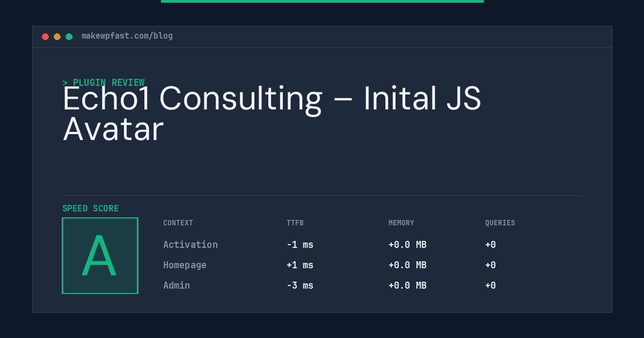644x338 pixels.
Task: Click the Activation queries value +0
Action: 491,245
